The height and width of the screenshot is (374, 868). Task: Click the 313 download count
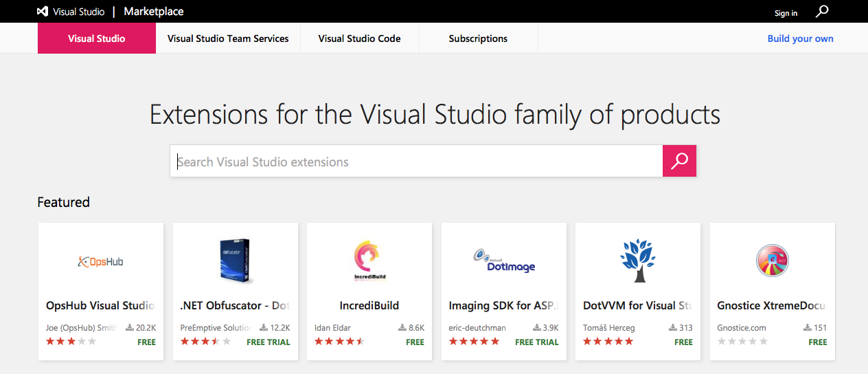point(686,328)
